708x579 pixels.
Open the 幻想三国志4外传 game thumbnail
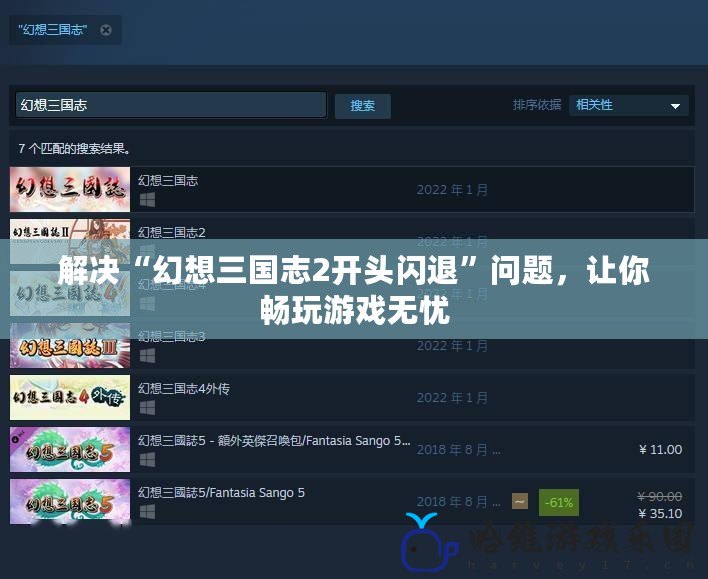pos(70,397)
